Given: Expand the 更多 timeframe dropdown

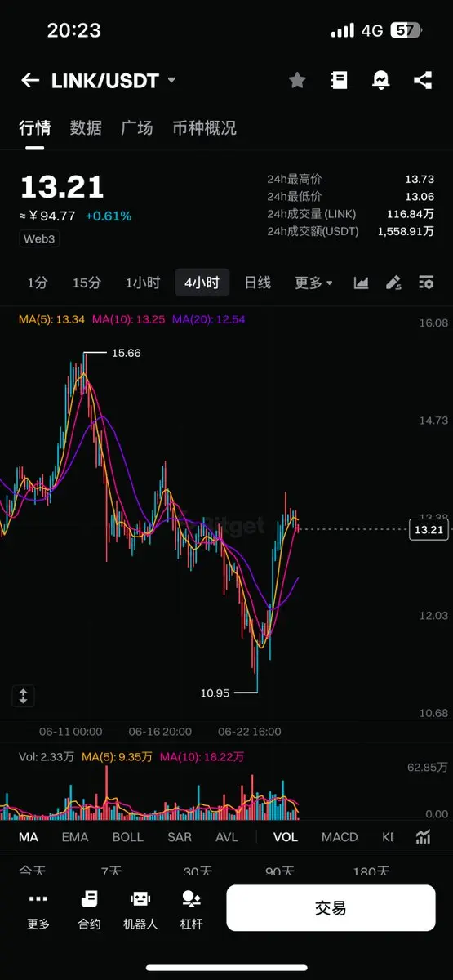Looking at the screenshot, I should point(313,283).
